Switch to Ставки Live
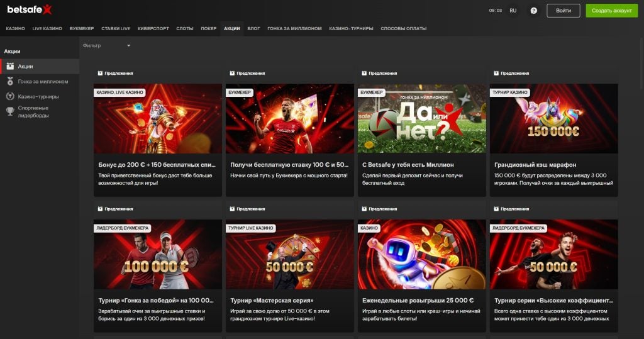644x339 pixels. pos(116,29)
